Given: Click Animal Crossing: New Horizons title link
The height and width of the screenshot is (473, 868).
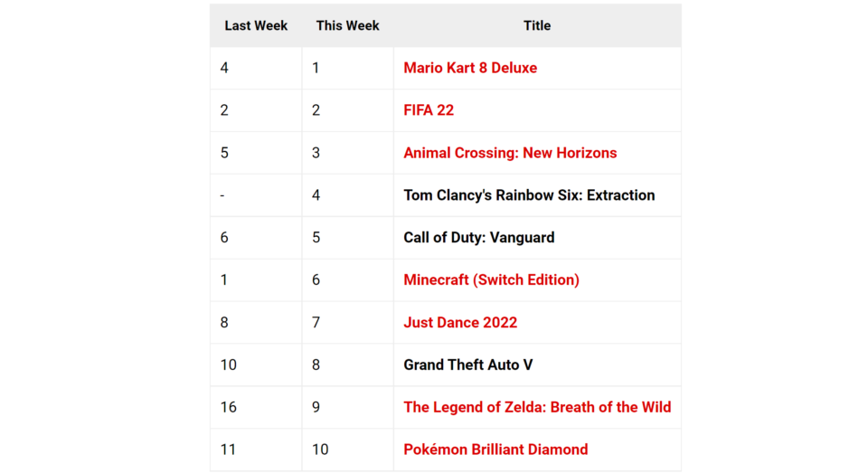Looking at the screenshot, I should pos(510,153).
